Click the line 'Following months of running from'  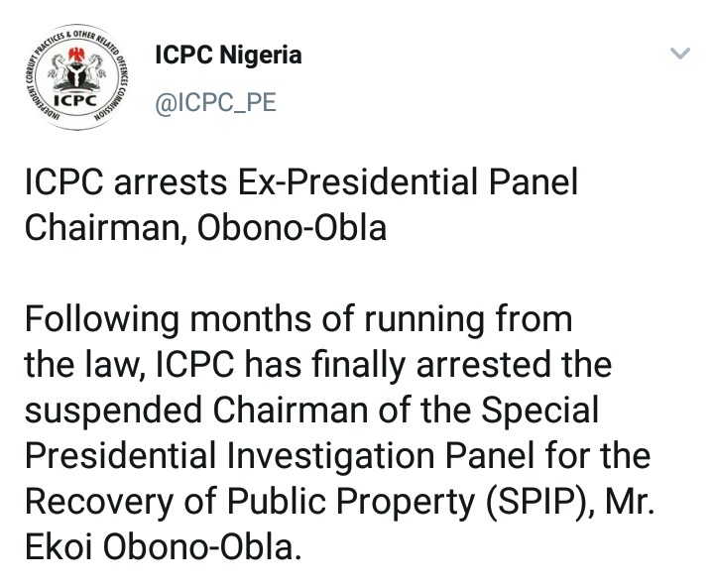(x=297, y=321)
